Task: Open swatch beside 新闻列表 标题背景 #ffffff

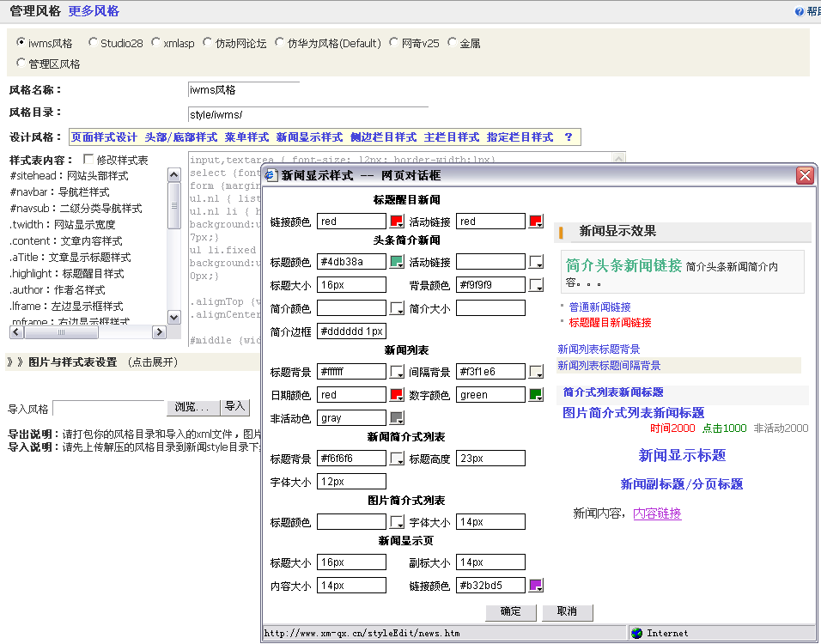Action: click(397, 372)
